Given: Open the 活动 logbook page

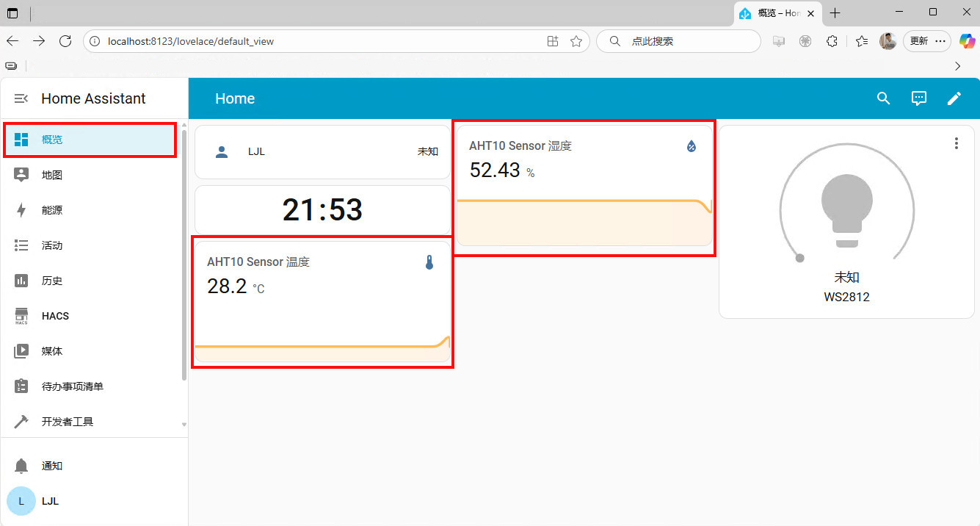Looking at the screenshot, I should (90, 245).
